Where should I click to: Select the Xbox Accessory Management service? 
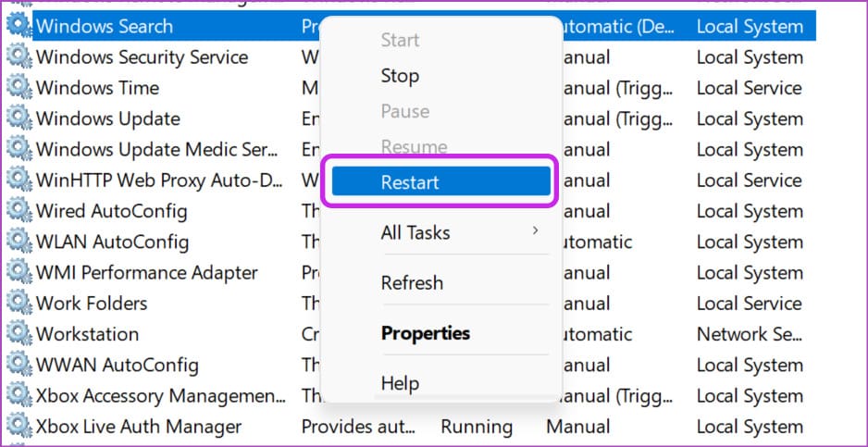160,397
